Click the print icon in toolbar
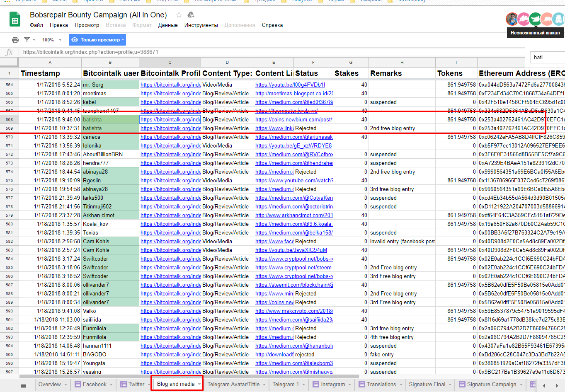The image size is (565, 392). pos(15,40)
